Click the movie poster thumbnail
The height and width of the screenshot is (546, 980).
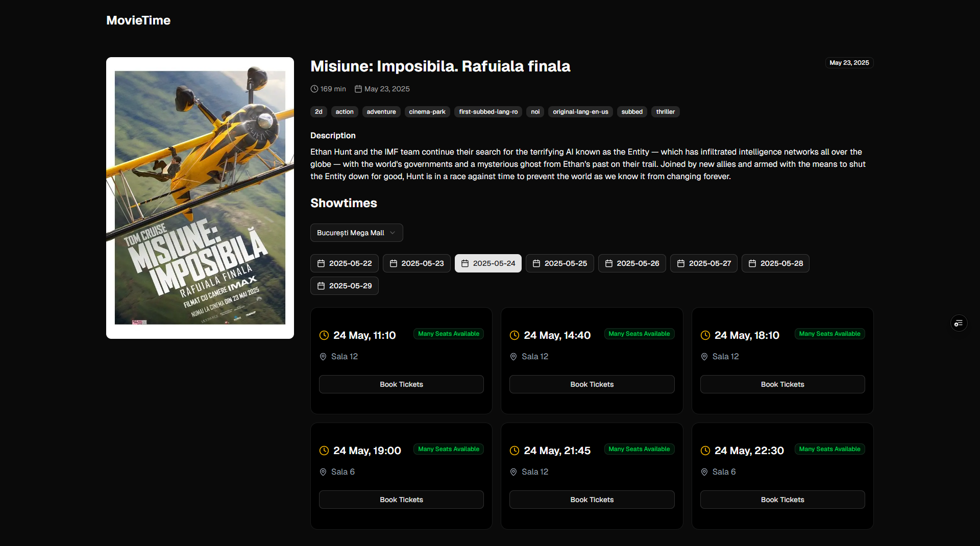(x=200, y=197)
